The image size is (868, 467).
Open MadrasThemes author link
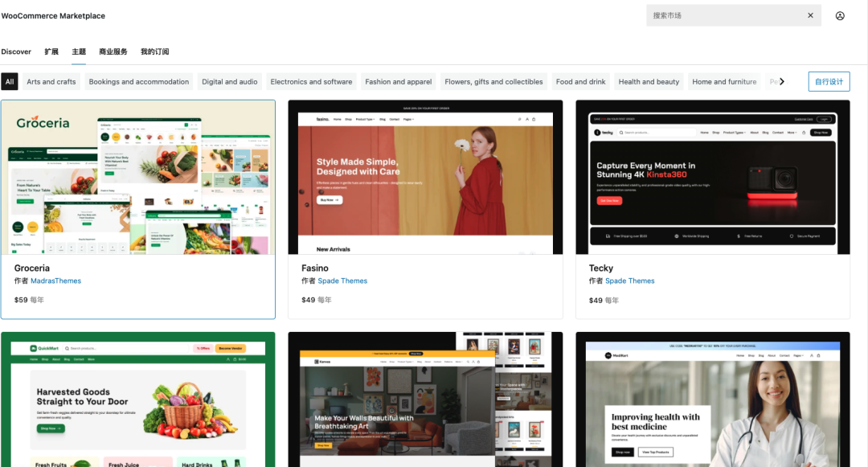pyautogui.click(x=56, y=281)
